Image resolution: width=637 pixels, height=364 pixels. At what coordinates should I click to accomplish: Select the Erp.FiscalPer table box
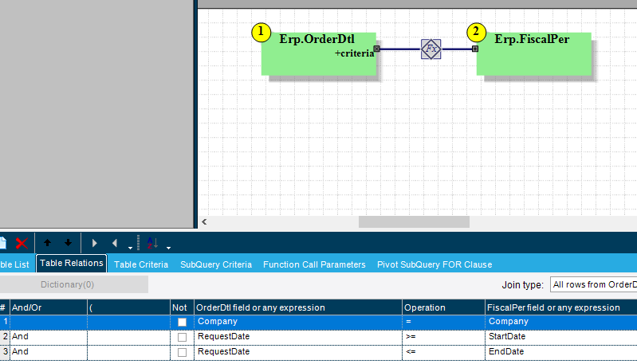pos(534,54)
